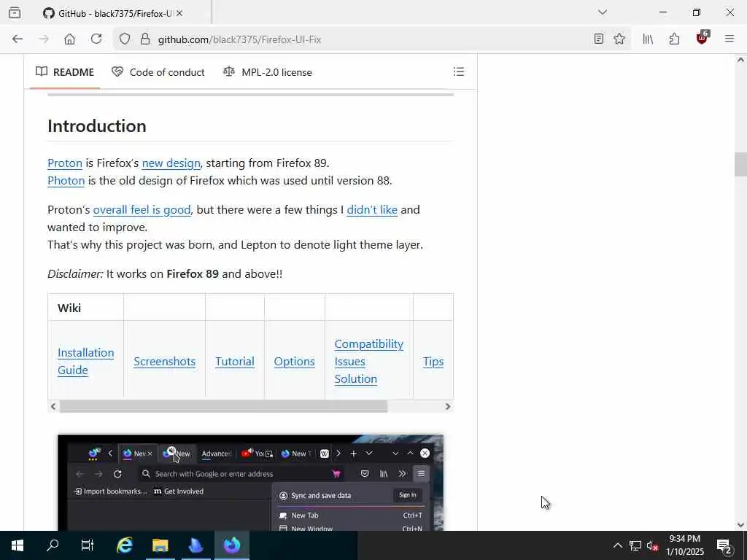Toggle reader view in address bar
Viewport: 747px width, 560px height.
(599, 39)
